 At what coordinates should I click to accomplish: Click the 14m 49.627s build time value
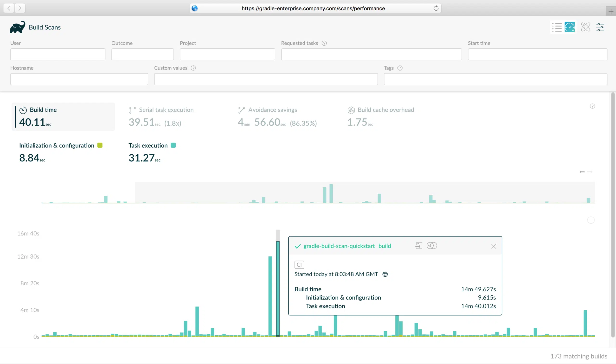click(x=478, y=289)
